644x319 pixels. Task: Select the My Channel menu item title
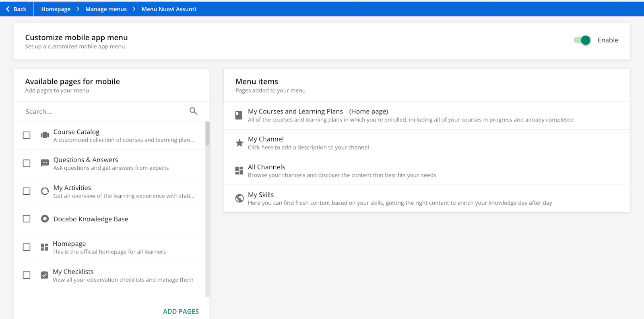tap(266, 139)
